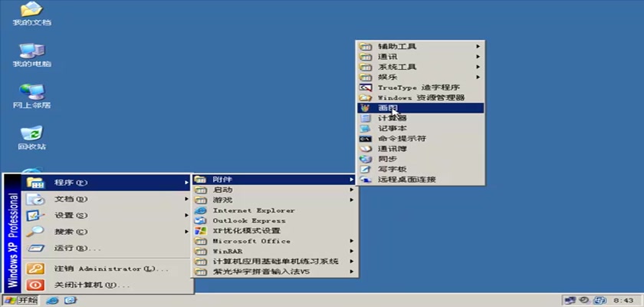Open Microsoft Office folder
This screenshot has height=307, width=644.
coord(274,241)
